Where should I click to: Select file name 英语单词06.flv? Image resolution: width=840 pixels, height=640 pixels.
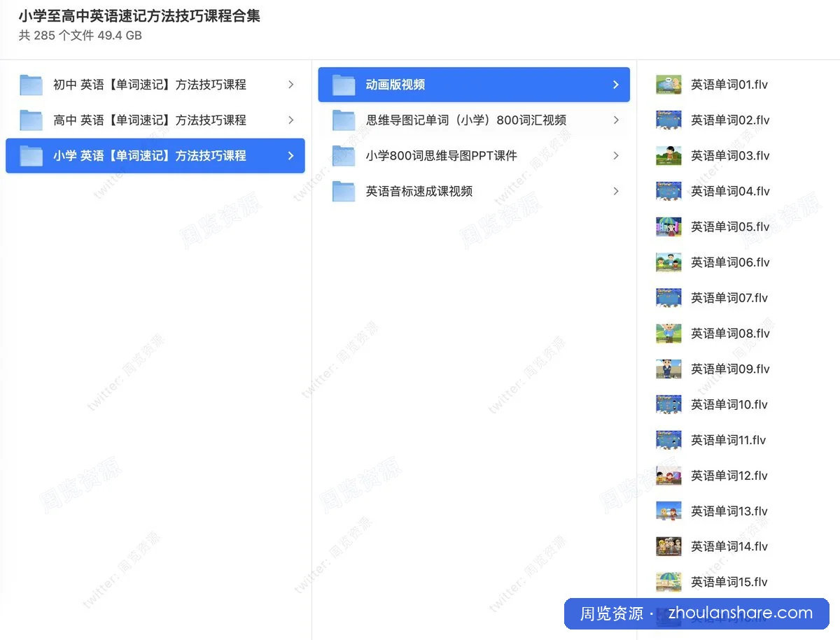click(x=730, y=262)
